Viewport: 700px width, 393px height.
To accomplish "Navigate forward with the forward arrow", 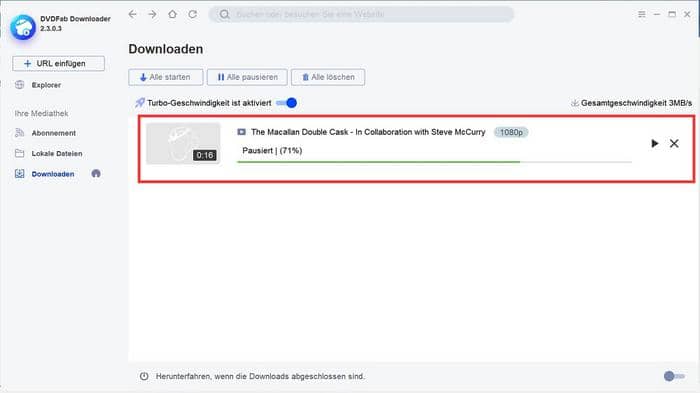I will [x=152, y=14].
